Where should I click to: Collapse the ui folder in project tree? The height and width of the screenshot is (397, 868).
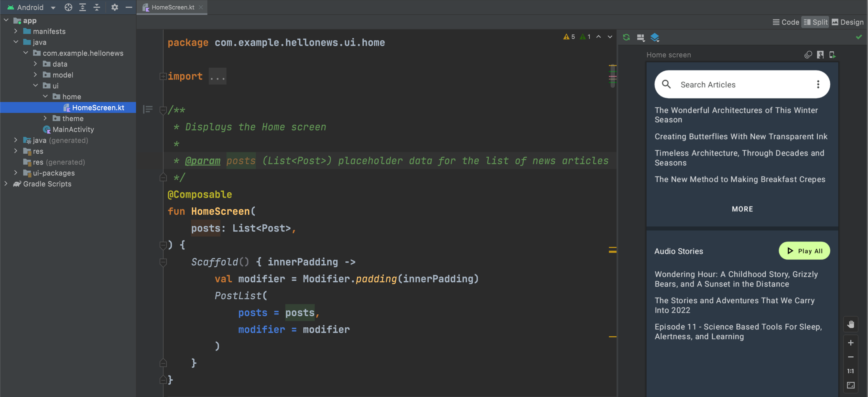(37, 85)
